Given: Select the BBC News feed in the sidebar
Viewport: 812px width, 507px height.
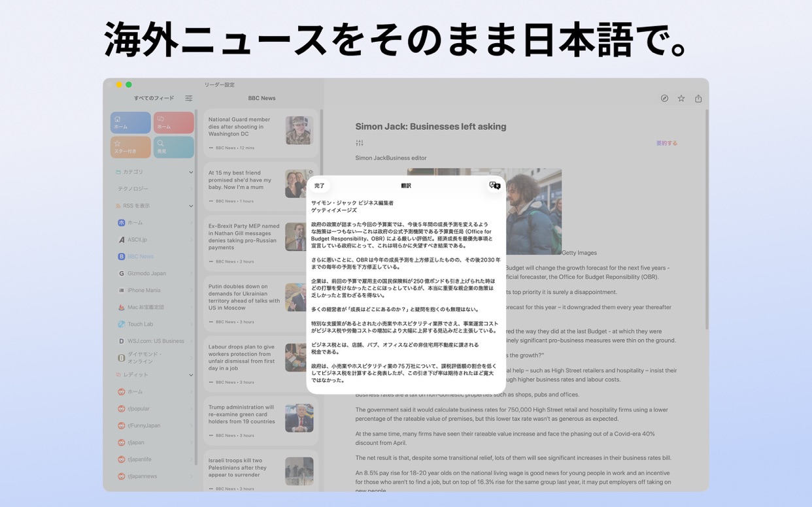Looking at the screenshot, I should coord(140,256).
